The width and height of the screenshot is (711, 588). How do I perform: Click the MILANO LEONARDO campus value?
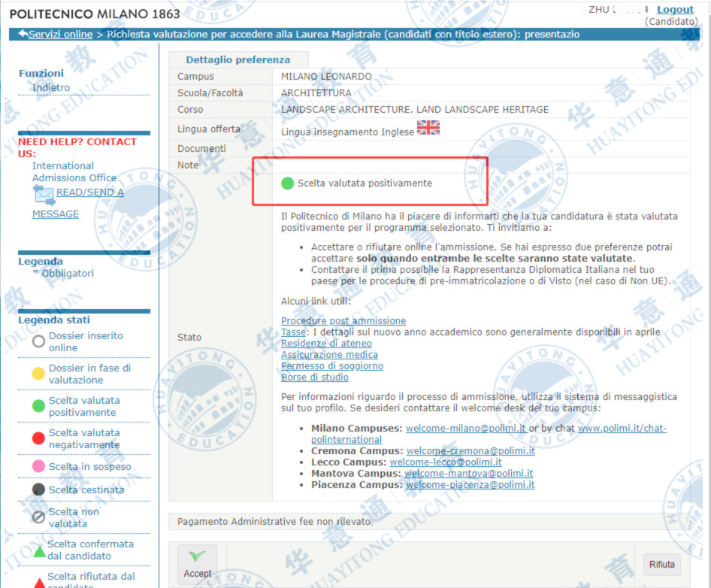[x=326, y=77]
